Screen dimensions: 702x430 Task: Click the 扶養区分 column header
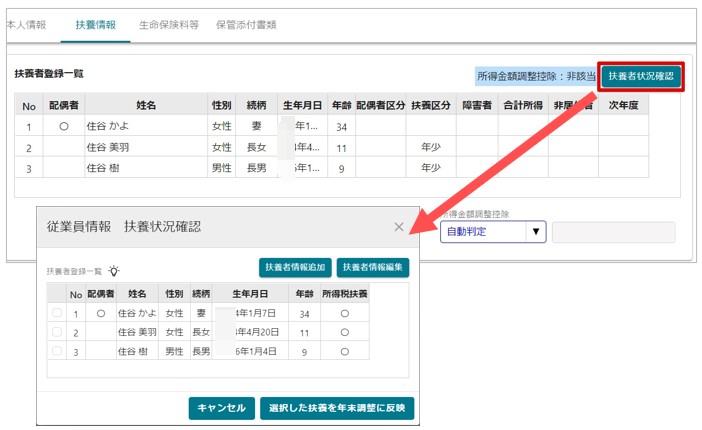pyautogui.click(x=431, y=105)
